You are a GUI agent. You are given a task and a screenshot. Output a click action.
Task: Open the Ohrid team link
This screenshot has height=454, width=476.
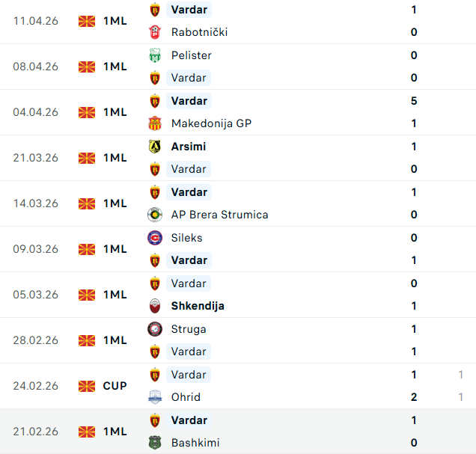[x=186, y=397]
